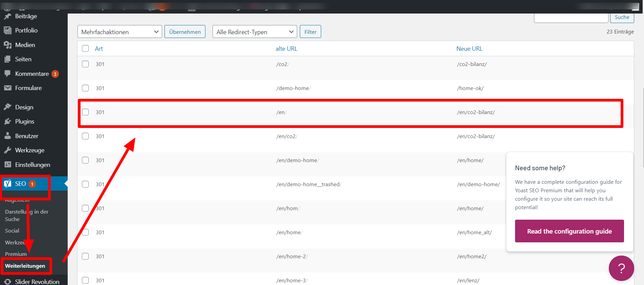This screenshot has width=644, height=285.
Task: Click the Beiträge pin icon
Action: [x=7, y=16]
